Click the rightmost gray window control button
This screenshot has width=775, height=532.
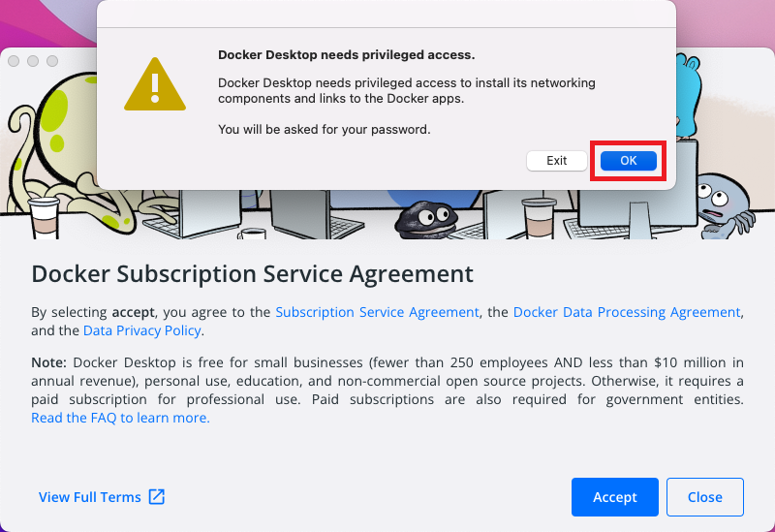point(52,61)
